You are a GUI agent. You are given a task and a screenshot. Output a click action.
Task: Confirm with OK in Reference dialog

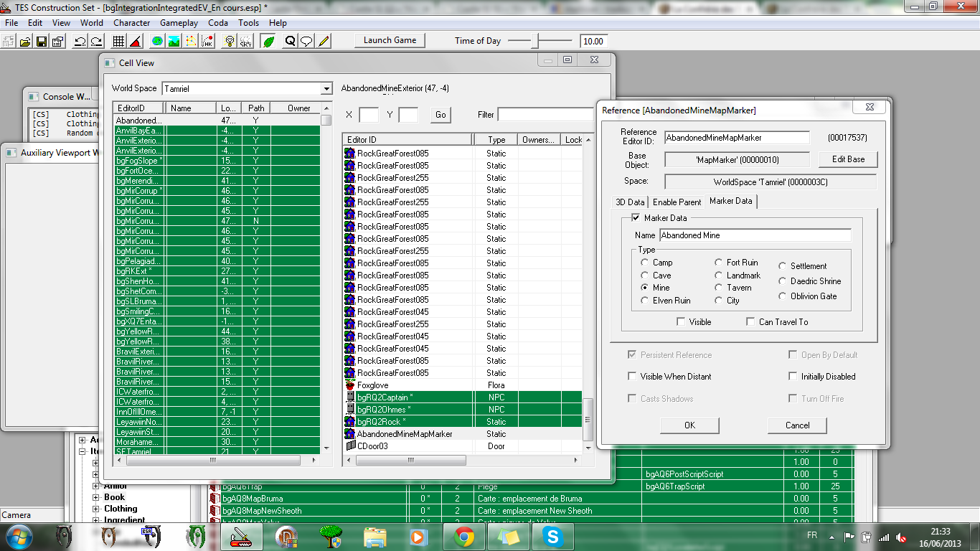(689, 425)
